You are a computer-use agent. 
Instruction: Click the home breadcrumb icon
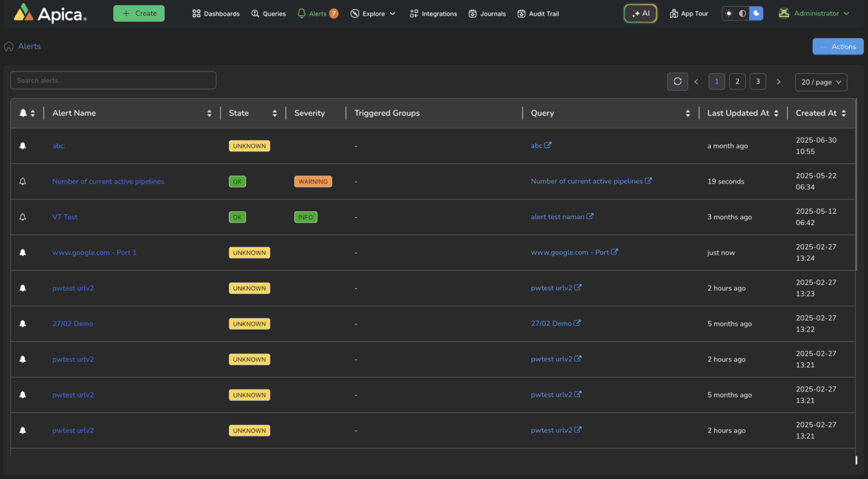click(9, 47)
